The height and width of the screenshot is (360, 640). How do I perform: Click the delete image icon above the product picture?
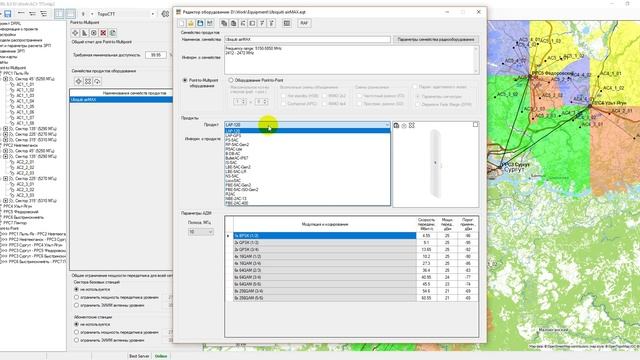(411, 125)
